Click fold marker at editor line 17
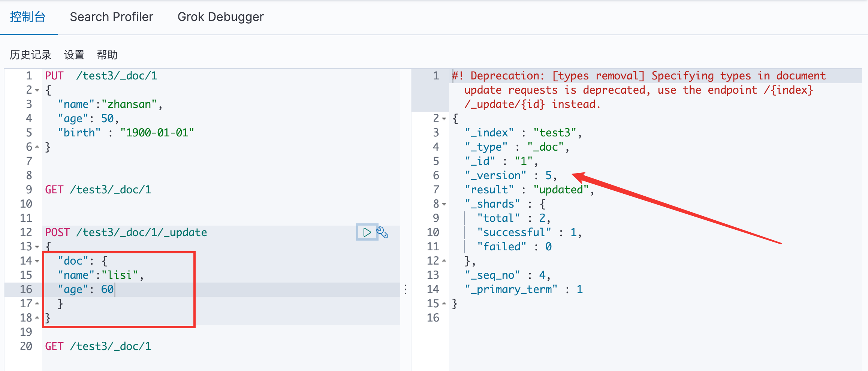The image size is (868, 371). coord(37,304)
